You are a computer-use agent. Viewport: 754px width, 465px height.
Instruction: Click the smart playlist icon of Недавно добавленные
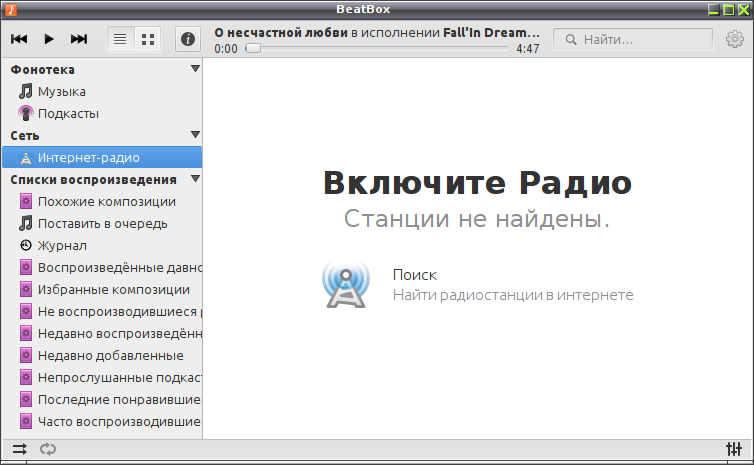click(26, 355)
